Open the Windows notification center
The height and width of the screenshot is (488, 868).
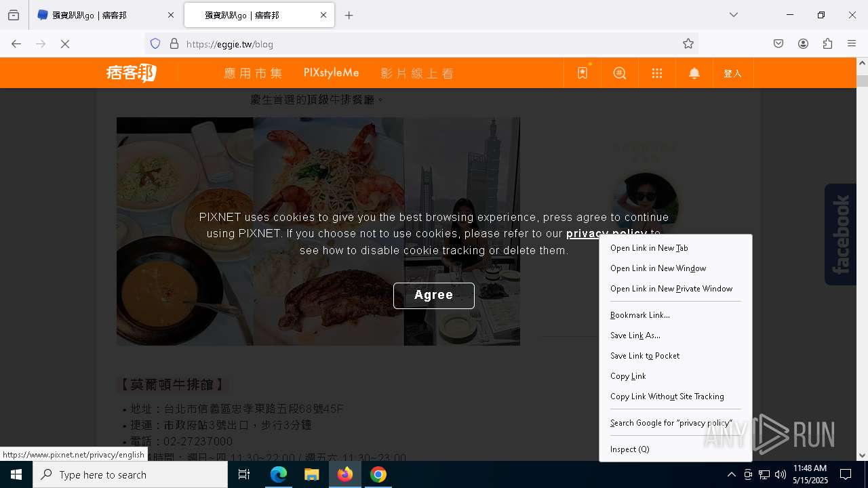846,474
